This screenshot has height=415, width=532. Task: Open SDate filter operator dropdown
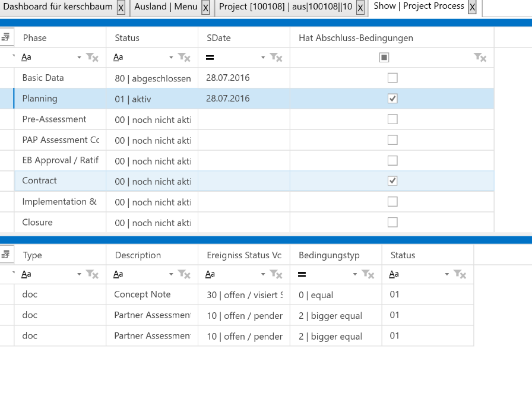pyautogui.click(x=263, y=58)
